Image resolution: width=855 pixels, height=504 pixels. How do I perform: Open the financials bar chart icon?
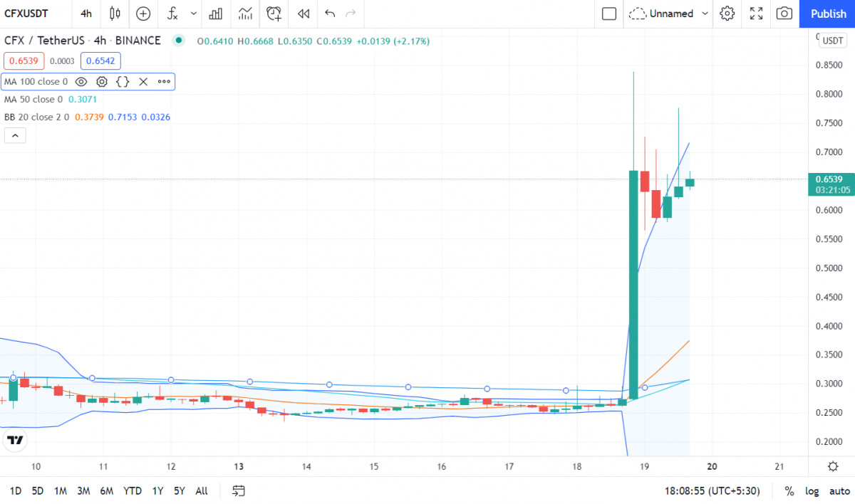(216, 14)
